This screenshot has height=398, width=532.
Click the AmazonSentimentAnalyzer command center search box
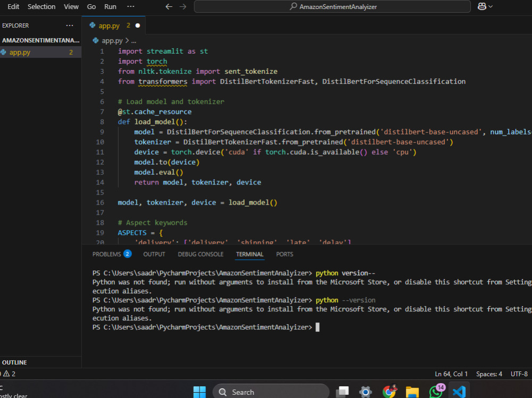coord(332,6)
